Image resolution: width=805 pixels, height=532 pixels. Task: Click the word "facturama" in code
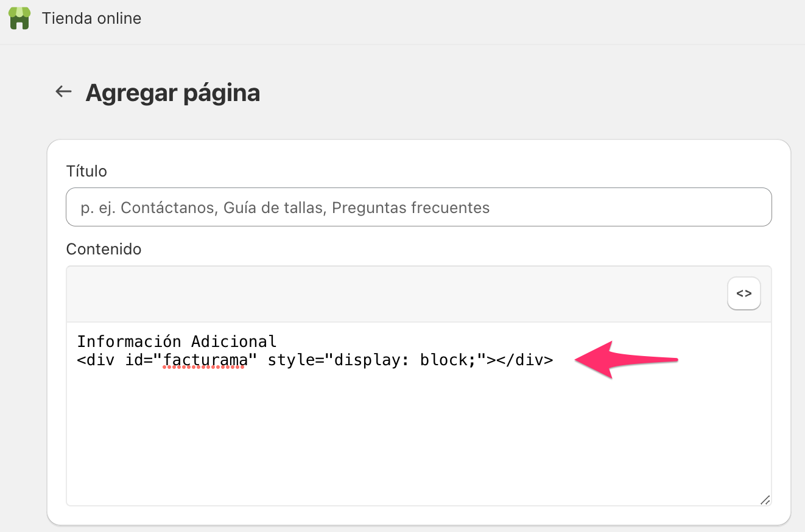coord(206,360)
